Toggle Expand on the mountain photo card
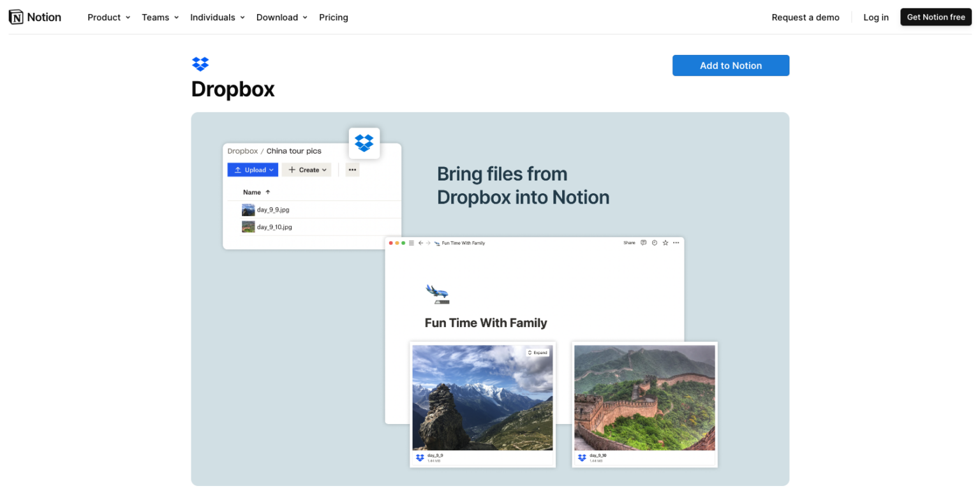 537,351
